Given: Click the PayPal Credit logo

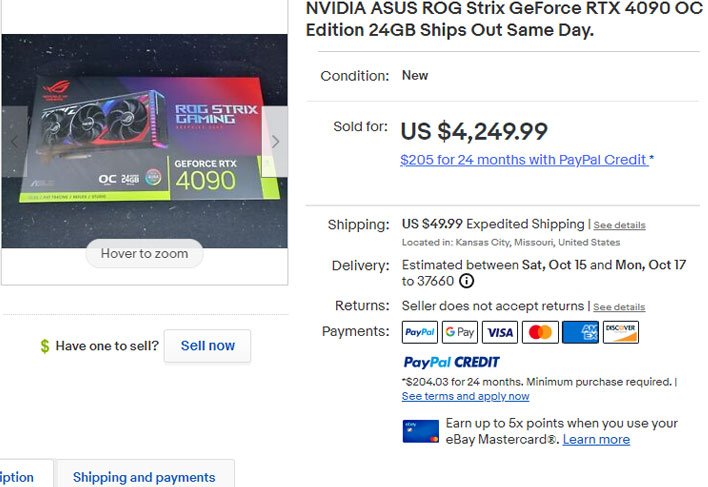Looking at the screenshot, I should [x=451, y=362].
